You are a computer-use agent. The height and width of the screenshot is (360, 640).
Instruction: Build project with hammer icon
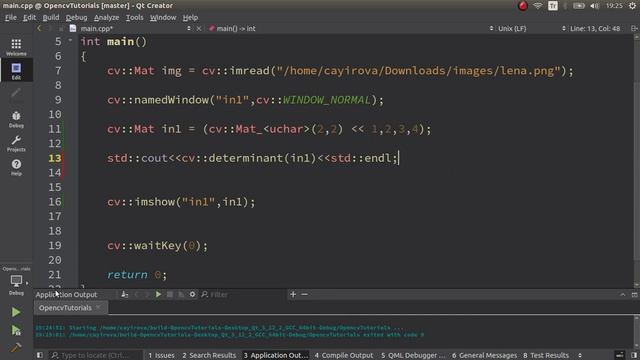16,347
